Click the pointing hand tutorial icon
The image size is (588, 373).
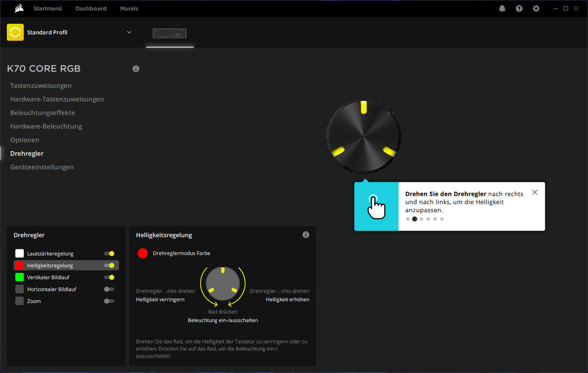376,206
